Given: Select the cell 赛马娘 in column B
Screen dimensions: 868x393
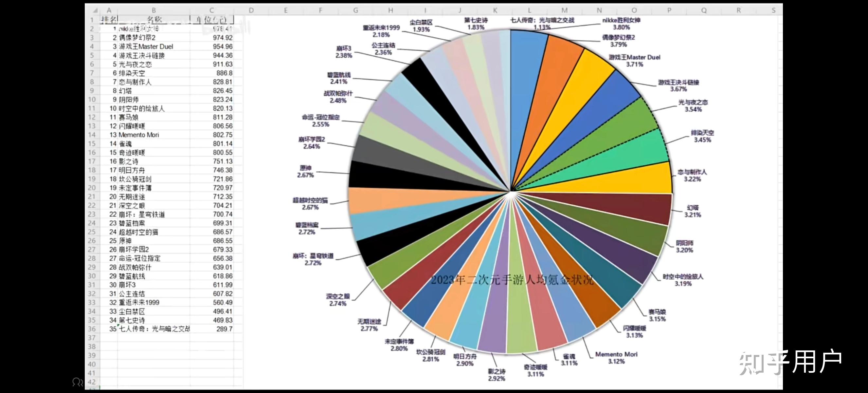Looking at the screenshot, I should point(154,117).
